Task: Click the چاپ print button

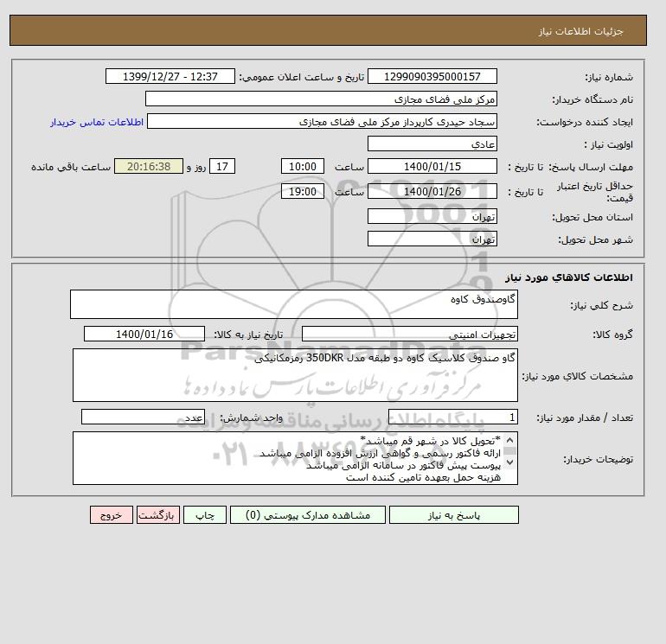Action: coord(205,515)
